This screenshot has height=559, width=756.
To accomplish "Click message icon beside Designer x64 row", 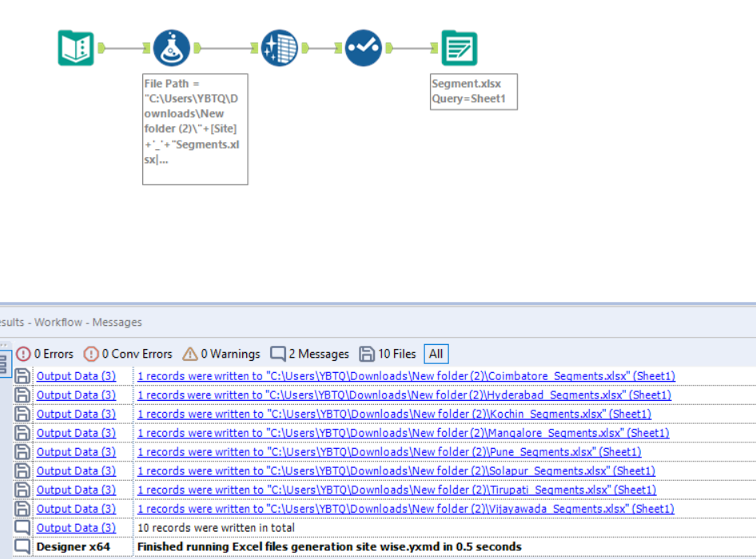I will (22, 546).
